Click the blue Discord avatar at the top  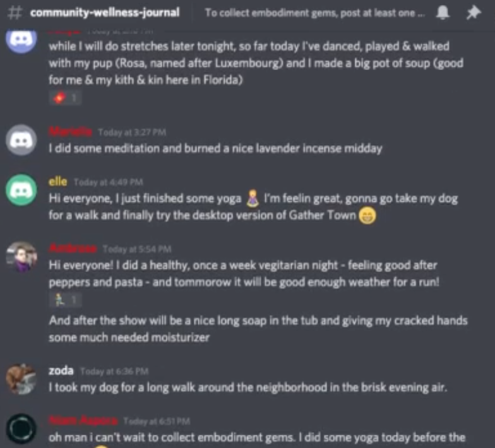tap(21, 40)
